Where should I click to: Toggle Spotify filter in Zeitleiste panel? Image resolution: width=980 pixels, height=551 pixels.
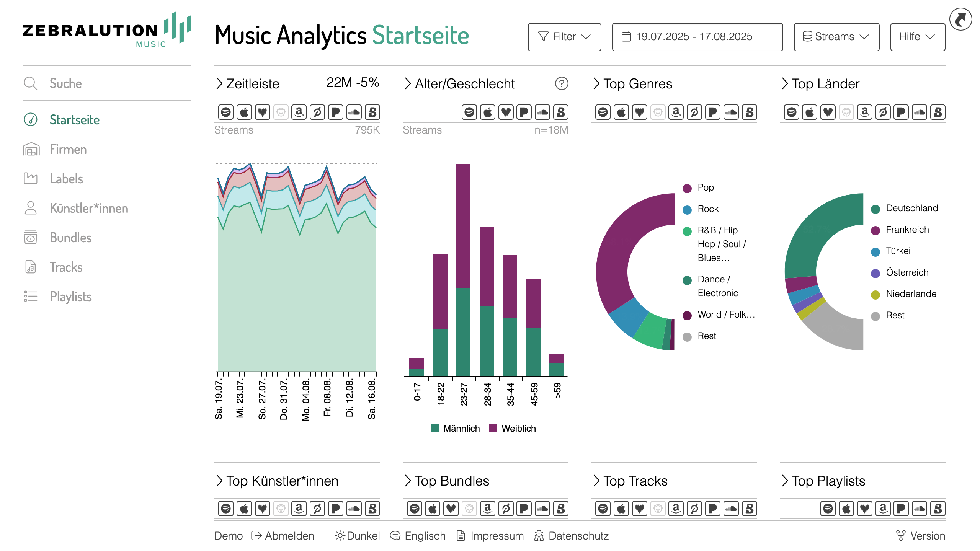click(226, 112)
